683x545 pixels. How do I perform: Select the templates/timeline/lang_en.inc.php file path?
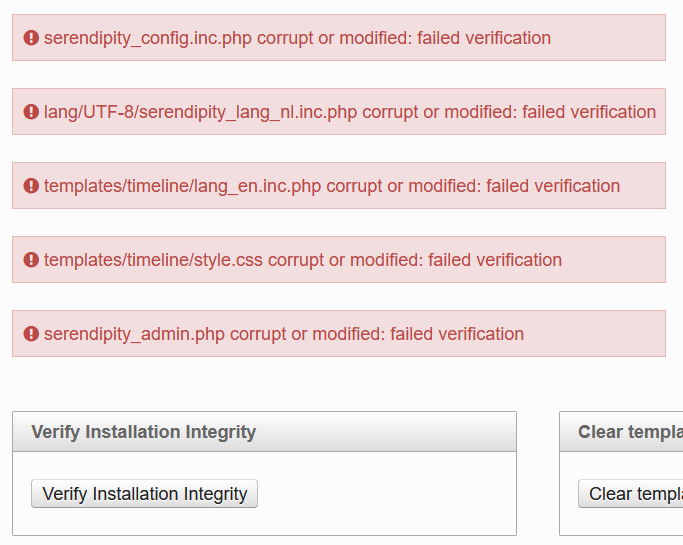(182, 186)
